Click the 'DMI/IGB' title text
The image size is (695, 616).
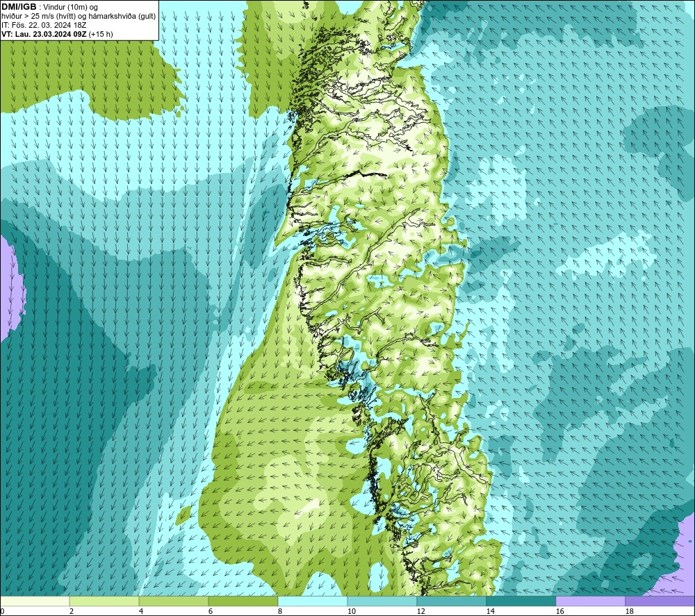(19, 7)
